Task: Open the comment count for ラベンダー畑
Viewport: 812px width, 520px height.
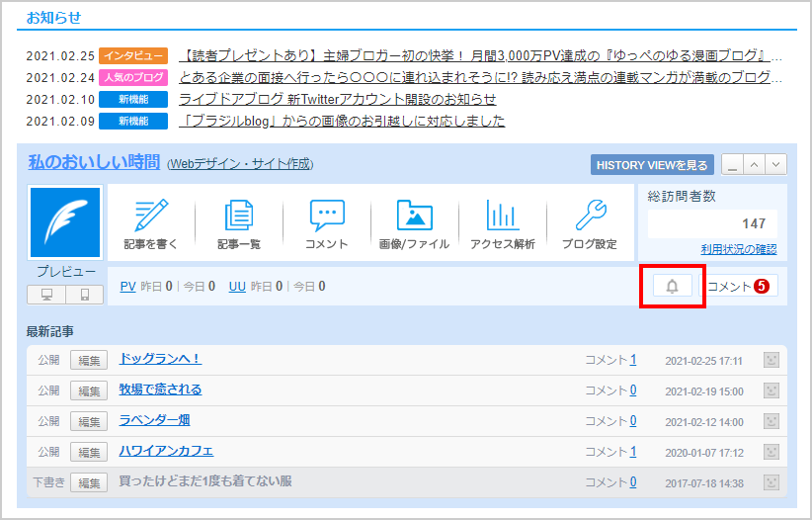Action: pos(633,421)
